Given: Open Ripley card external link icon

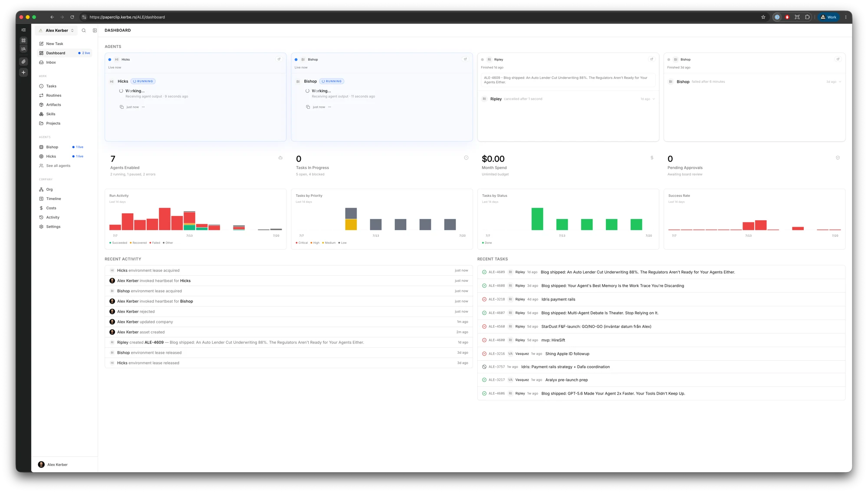Looking at the screenshot, I should point(651,59).
